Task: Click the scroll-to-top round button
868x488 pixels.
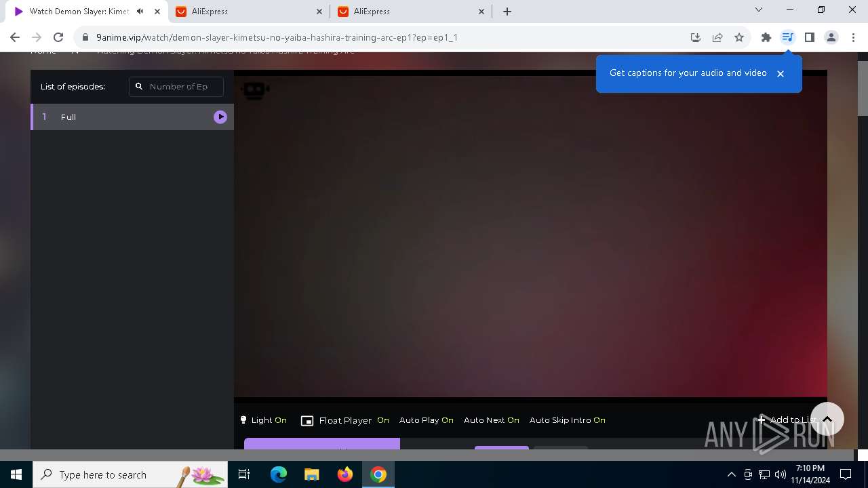Action: [x=827, y=419]
